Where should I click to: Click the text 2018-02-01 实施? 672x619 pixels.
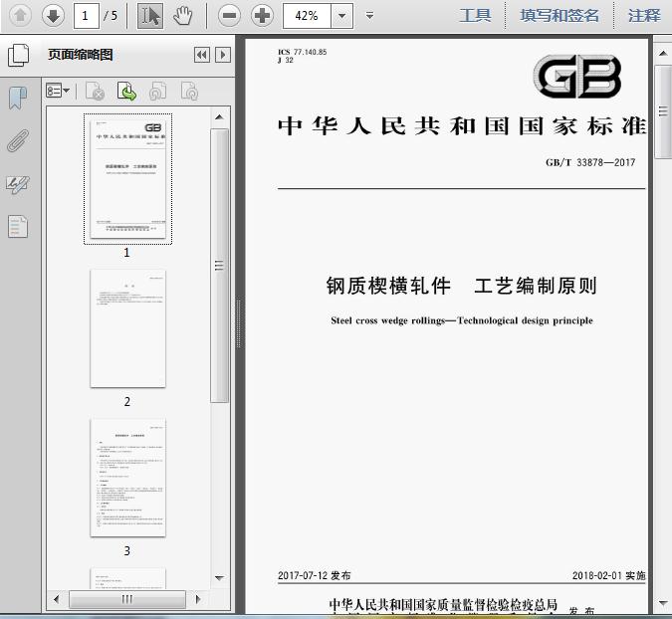click(x=608, y=575)
